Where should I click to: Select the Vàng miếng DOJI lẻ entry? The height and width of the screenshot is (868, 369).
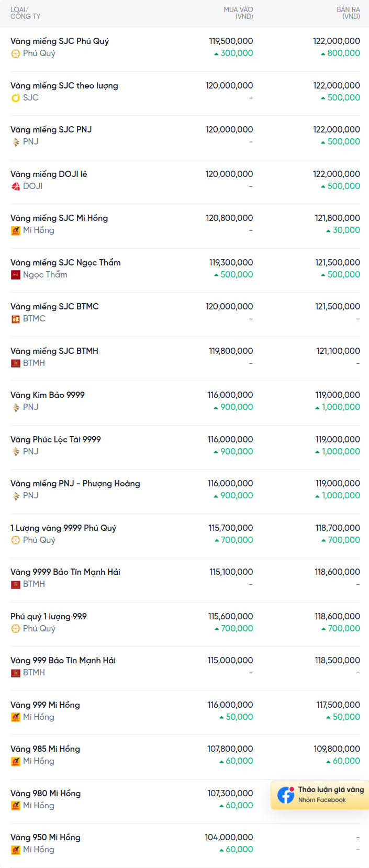(49, 174)
